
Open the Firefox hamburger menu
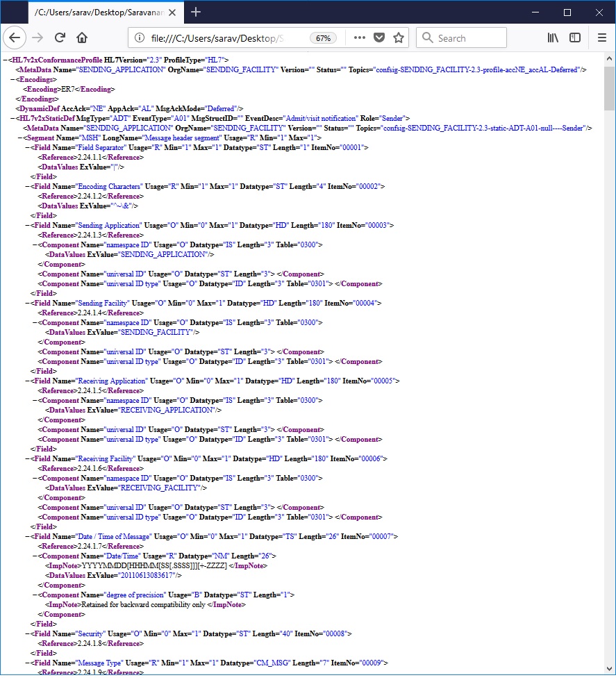click(x=601, y=38)
